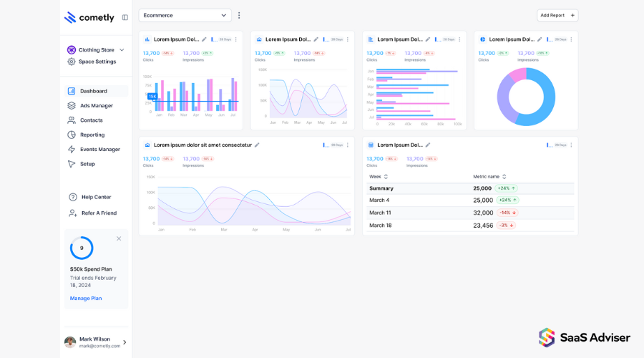Open the Ecommerce dashboard dropdown
This screenshot has width=644, height=358.
pos(185,15)
